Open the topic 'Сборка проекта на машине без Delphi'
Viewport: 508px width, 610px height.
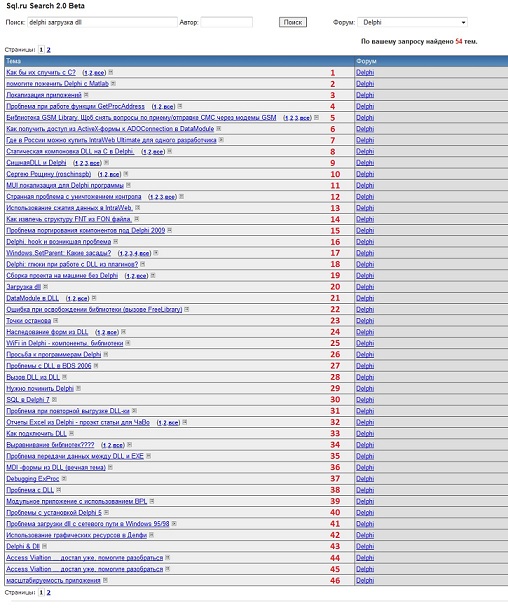(x=62, y=276)
